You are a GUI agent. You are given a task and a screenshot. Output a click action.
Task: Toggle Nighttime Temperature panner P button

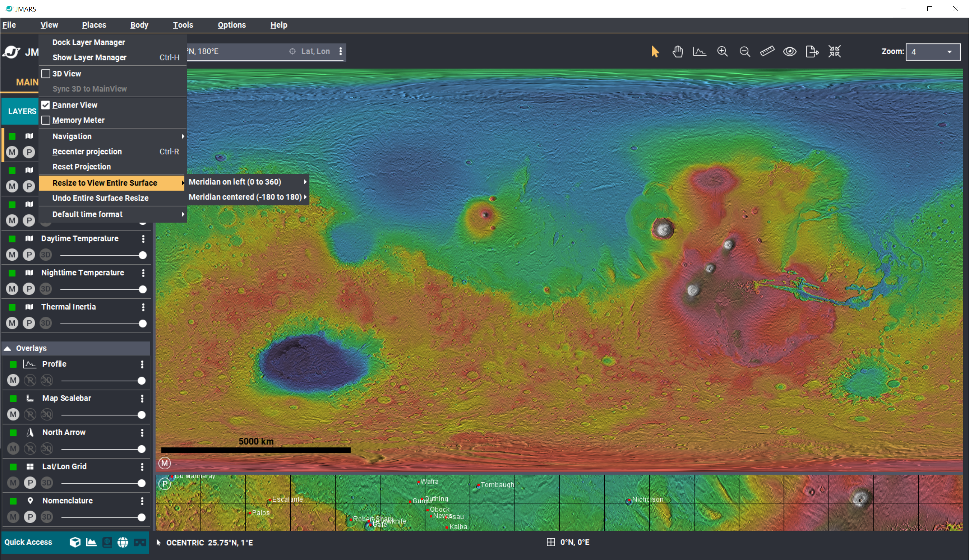(x=29, y=289)
